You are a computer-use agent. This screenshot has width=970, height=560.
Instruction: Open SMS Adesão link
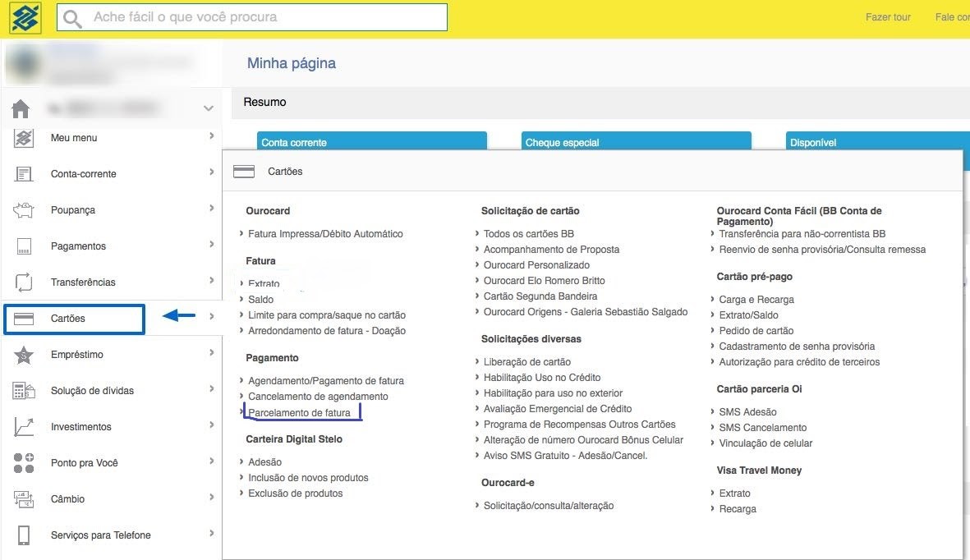click(748, 412)
